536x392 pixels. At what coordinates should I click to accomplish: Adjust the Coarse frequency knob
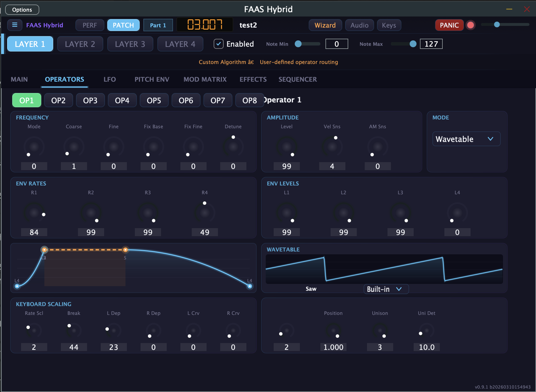pyautogui.click(x=74, y=147)
